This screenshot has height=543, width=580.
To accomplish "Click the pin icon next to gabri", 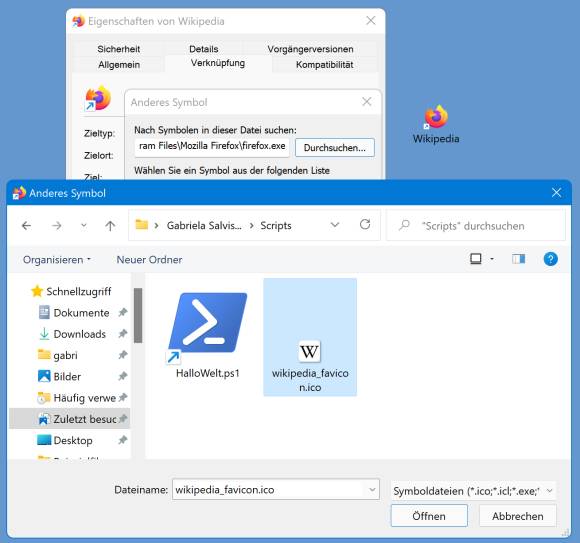I will point(123,355).
